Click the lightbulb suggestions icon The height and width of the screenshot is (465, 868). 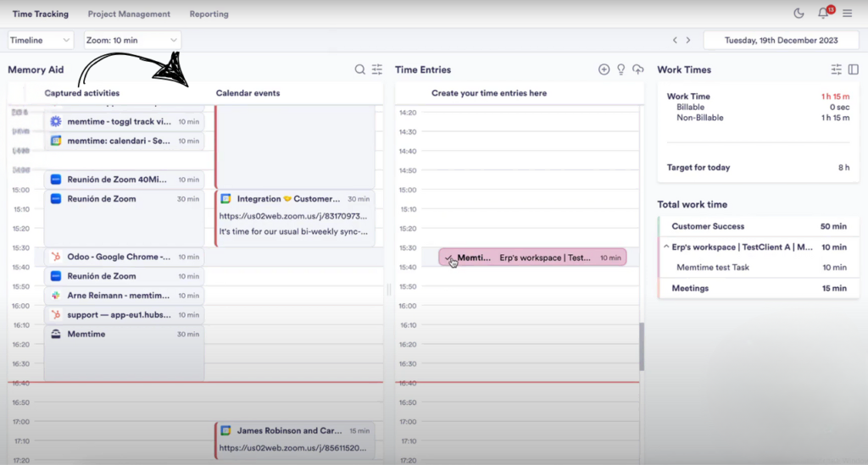[620, 69]
